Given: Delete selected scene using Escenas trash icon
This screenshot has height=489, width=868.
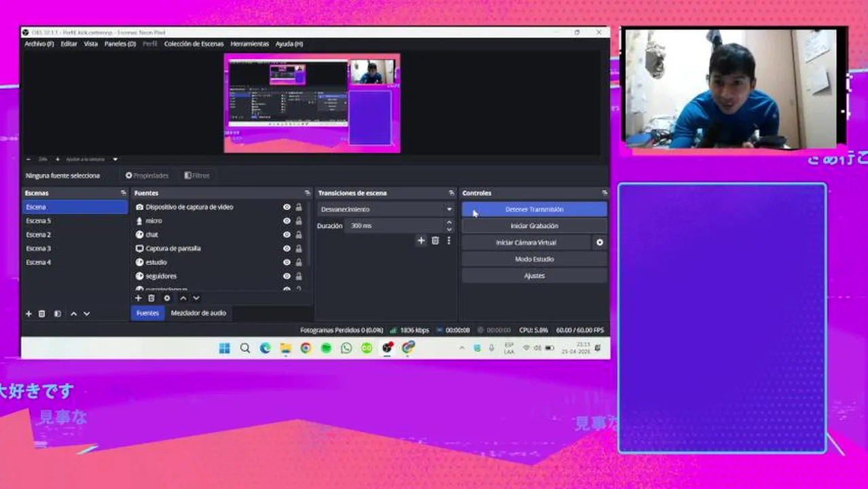Looking at the screenshot, I should (x=42, y=314).
